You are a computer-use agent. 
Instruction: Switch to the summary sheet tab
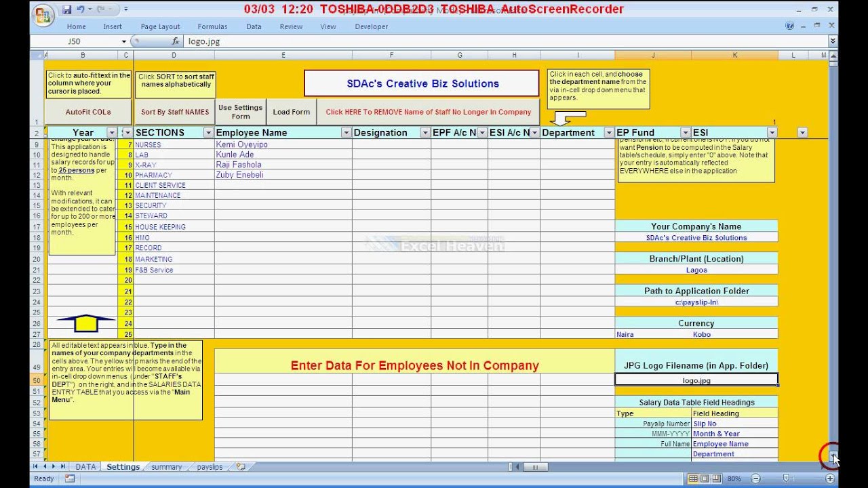click(167, 467)
